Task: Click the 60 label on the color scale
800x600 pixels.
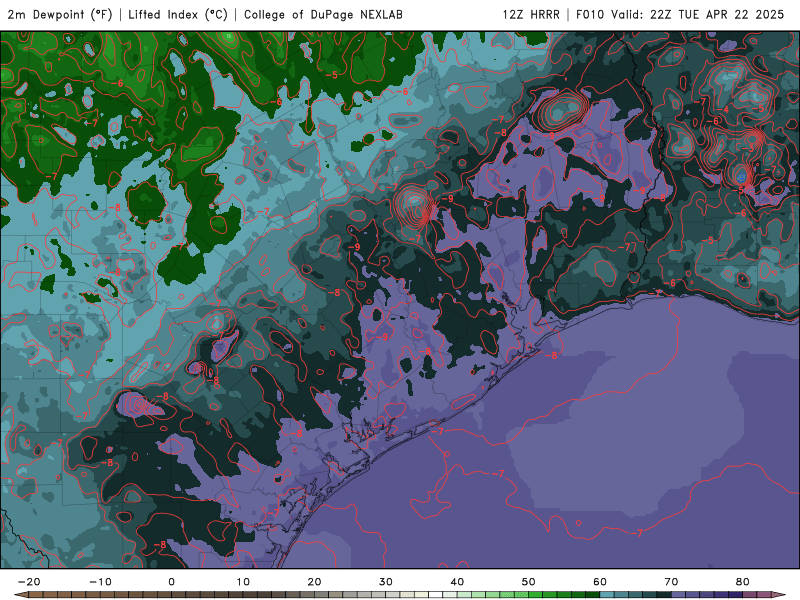Action: 600,582
